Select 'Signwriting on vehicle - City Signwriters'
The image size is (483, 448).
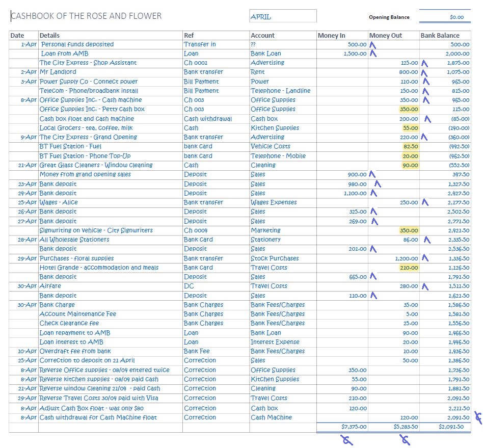(96, 230)
